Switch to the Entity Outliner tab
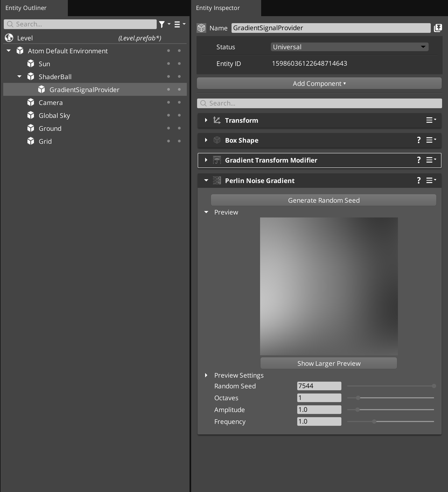This screenshot has height=492, width=448. pyautogui.click(x=26, y=8)
